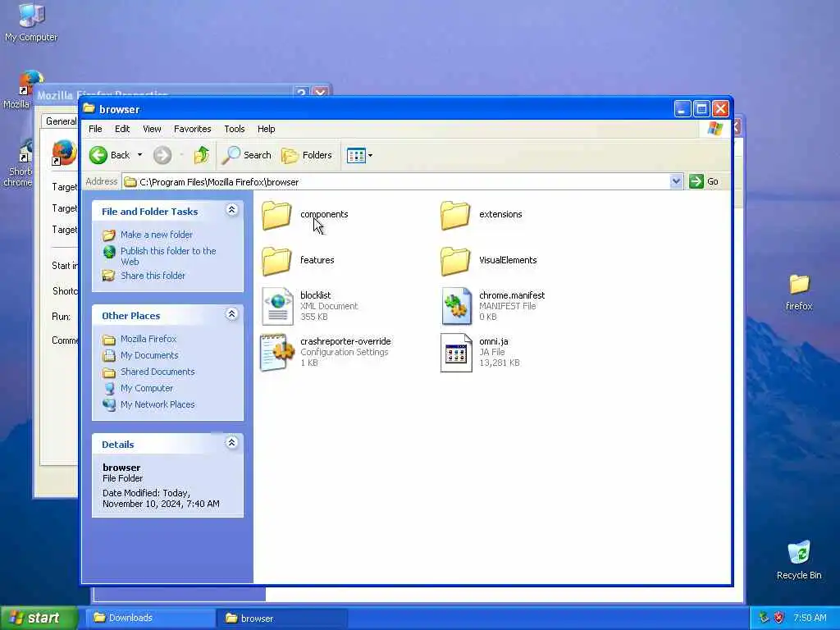Collapse the Other Places panel
This screenshot has width=840, height=630.
point(232,314)
